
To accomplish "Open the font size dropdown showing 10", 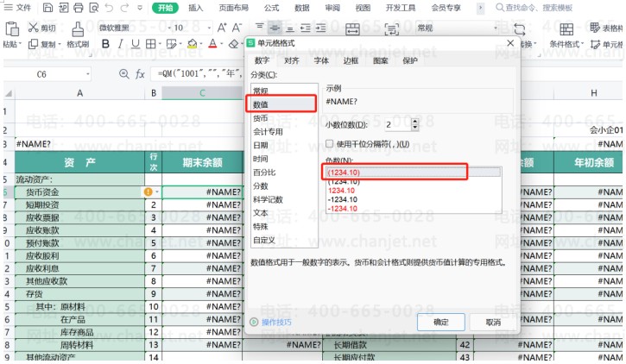I will coord(209,28).
